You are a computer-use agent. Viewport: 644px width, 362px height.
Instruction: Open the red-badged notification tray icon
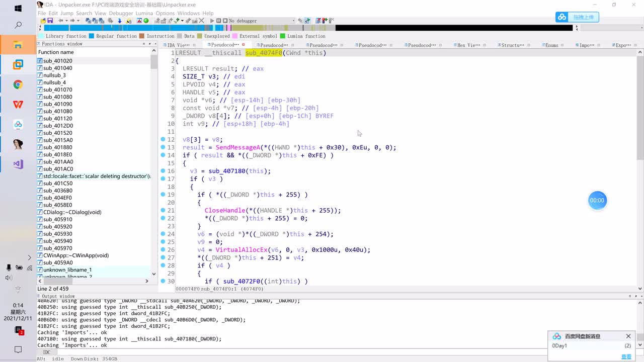(19, 330)
